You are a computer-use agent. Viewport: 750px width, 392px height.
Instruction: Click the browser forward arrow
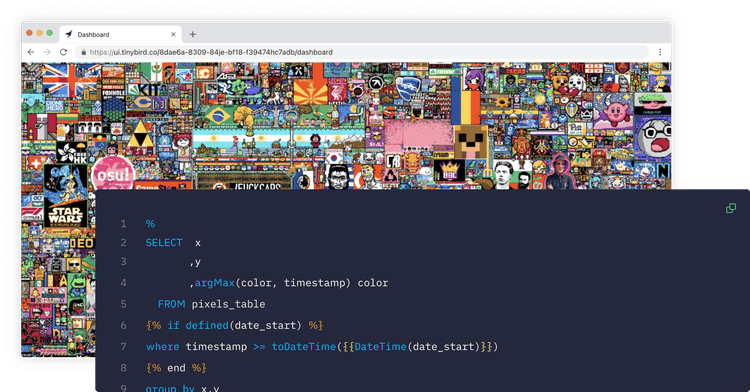47,52
